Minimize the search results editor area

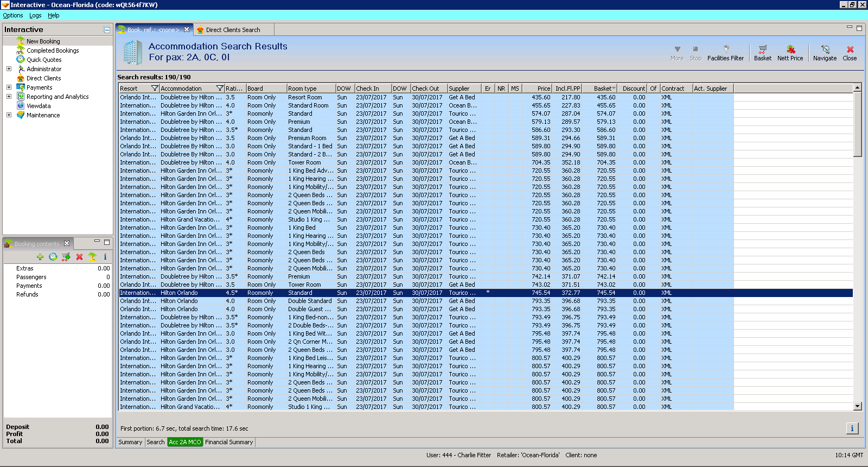[850, 27]
